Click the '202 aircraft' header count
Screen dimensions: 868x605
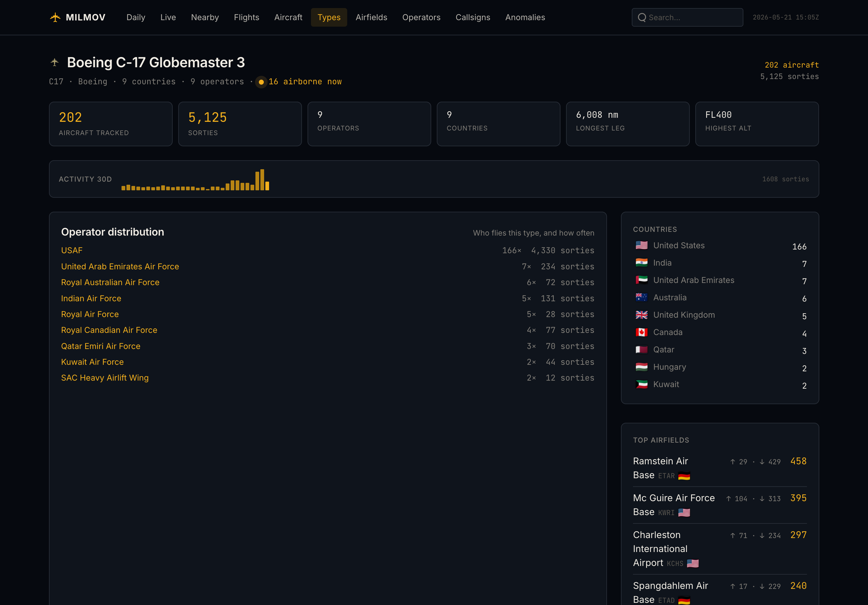[x=792, y=65]
